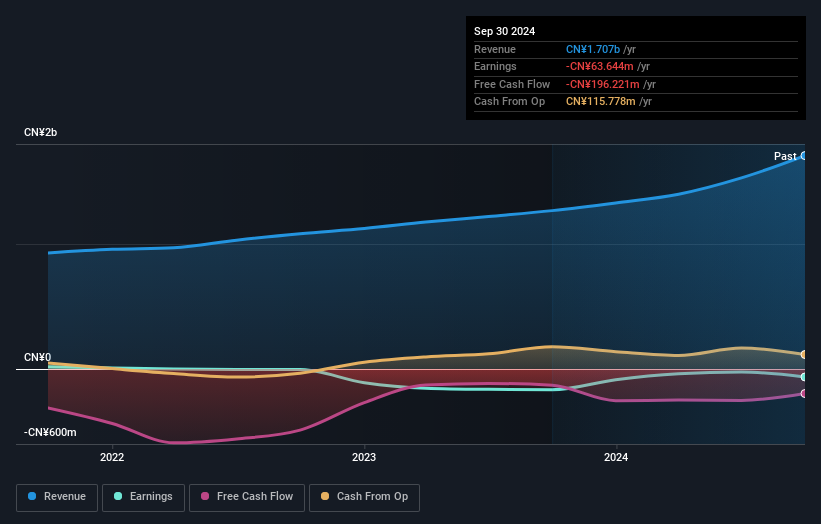Click the blue Revenue endpoint marker
The width and height of the screenshot is (821, 524).
point(804,156)
